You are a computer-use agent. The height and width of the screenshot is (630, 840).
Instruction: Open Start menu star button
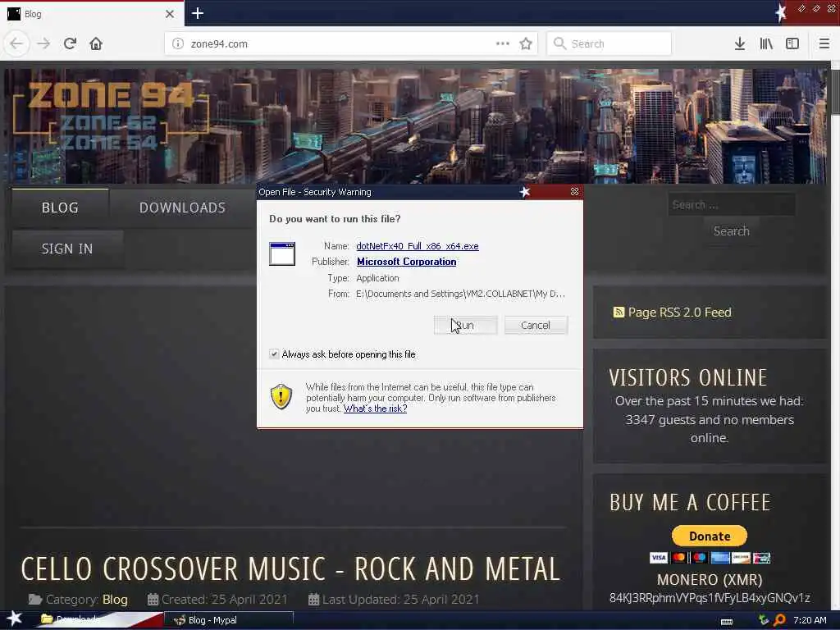tap(15, 619)
